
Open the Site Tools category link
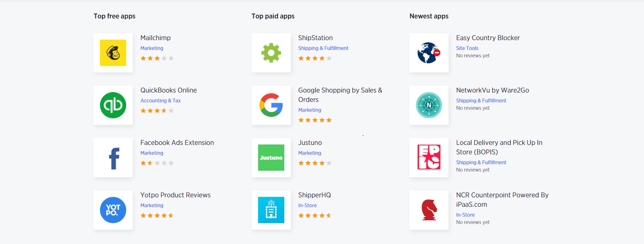tap(467, 48)
